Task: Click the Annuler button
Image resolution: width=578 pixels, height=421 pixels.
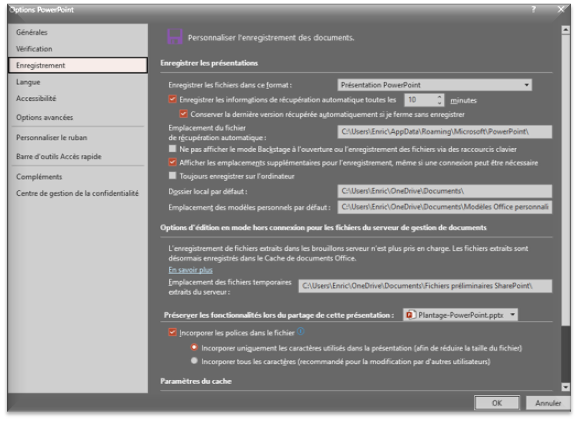Action: pyautogui.click(x=548, y=403)
